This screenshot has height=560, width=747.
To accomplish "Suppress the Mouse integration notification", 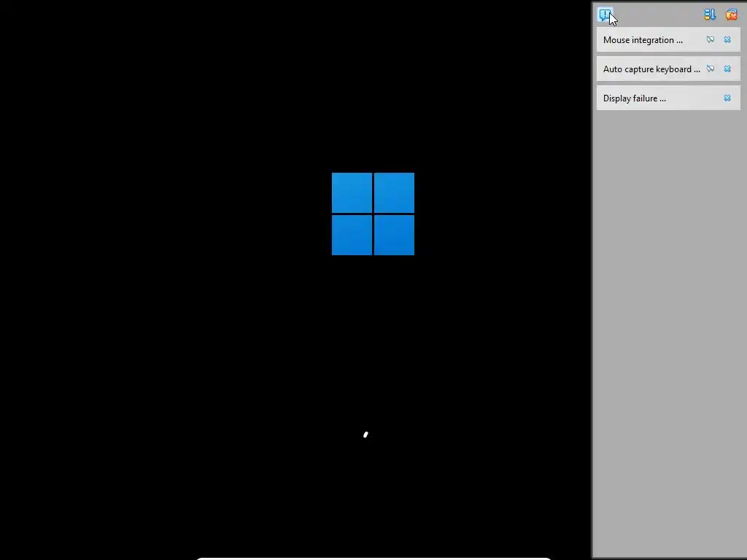I will [711, 39].
